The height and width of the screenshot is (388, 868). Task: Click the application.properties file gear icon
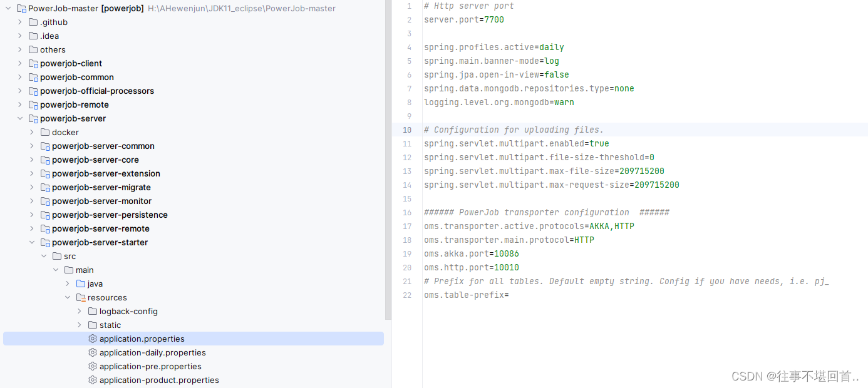pyautogui.click(x=93, y=339)
